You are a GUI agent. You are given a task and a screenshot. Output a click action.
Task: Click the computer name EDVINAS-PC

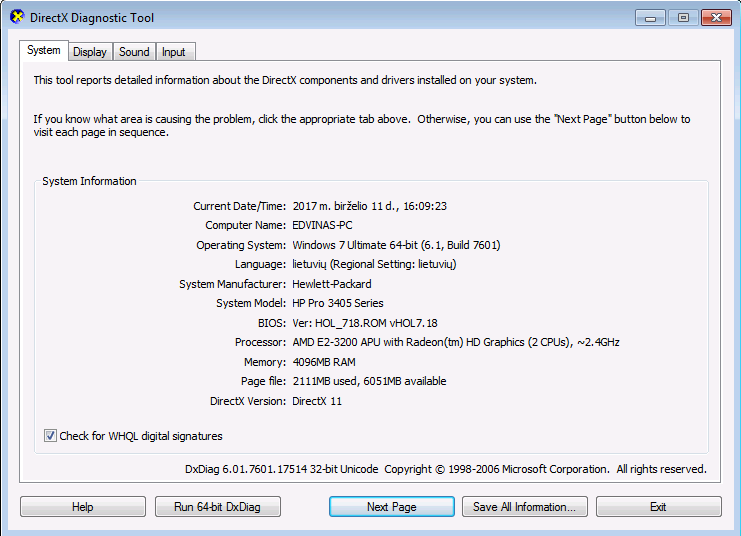[x=322, y=225]
